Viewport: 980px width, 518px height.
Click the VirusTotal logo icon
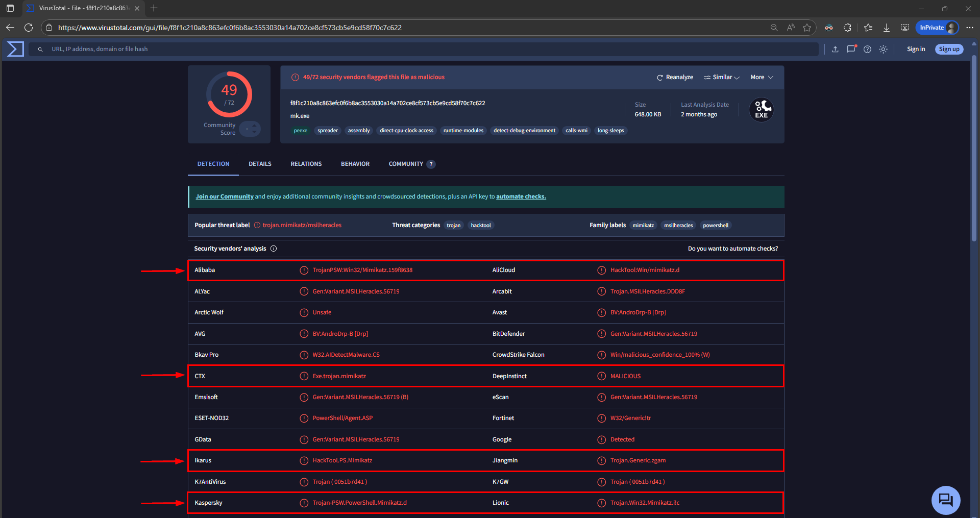coord(15,49)
